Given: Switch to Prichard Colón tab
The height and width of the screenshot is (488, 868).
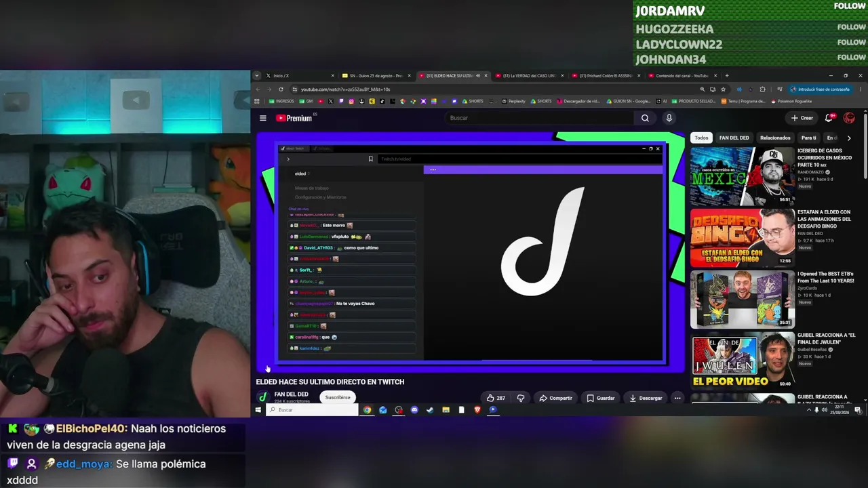Looking at the screenshot, I should (x=607, y=76).
